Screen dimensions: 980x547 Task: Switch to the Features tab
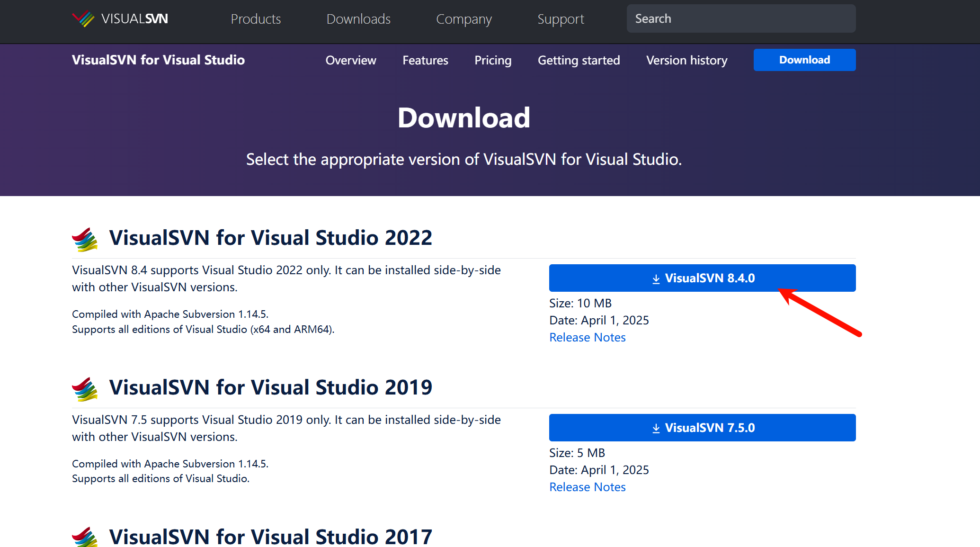pyautogui.click(x=425, y=60)
